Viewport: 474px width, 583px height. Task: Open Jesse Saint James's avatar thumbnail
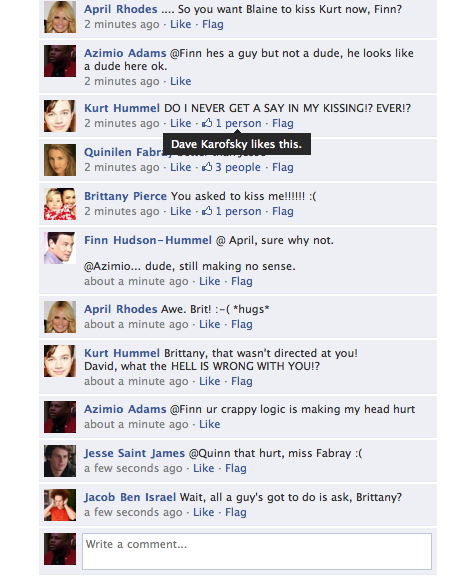(x=60, y=461)
